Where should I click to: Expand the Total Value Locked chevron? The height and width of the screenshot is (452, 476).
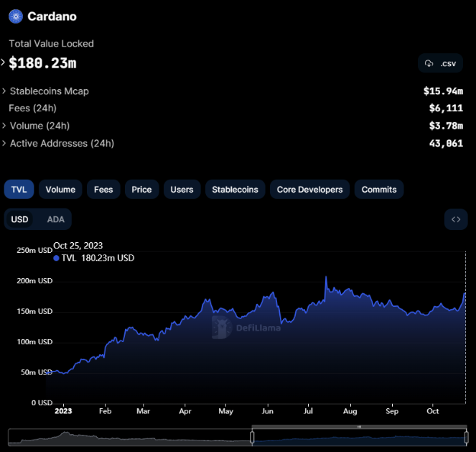pyautogui.click(x=3, y=63)
